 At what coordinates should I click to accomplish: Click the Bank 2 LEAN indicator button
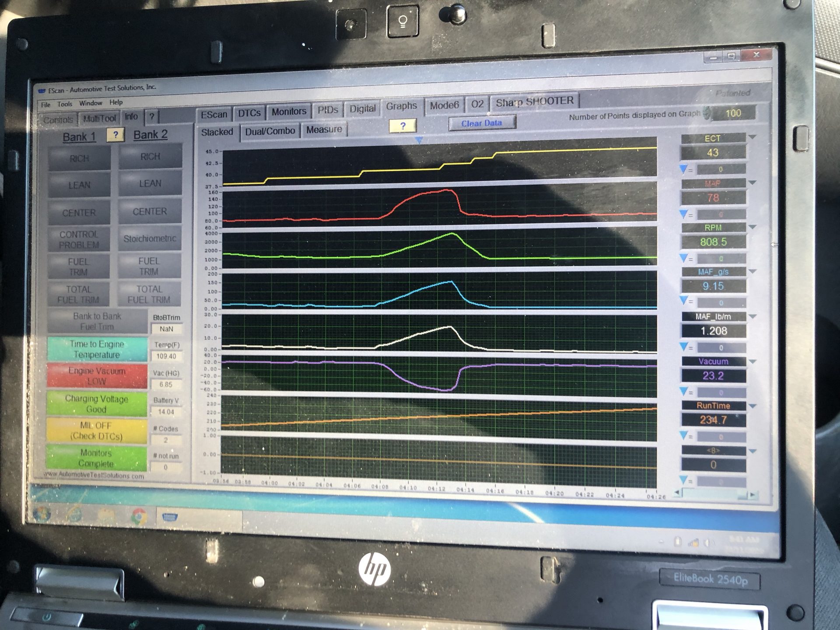pyautogui.click(x=150, y=183)
